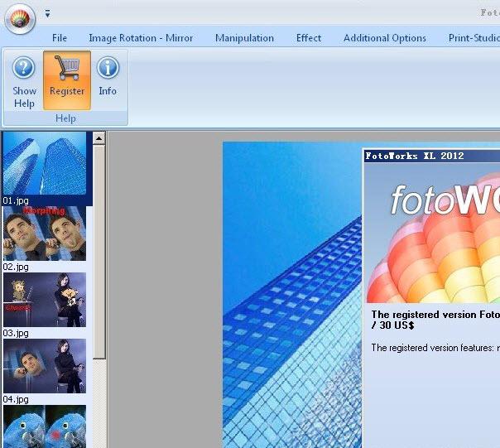Switch to Image Rotation - Mirror tab
Image resolution: width=500 pixels, height=448 pixels.
[141, 38]
